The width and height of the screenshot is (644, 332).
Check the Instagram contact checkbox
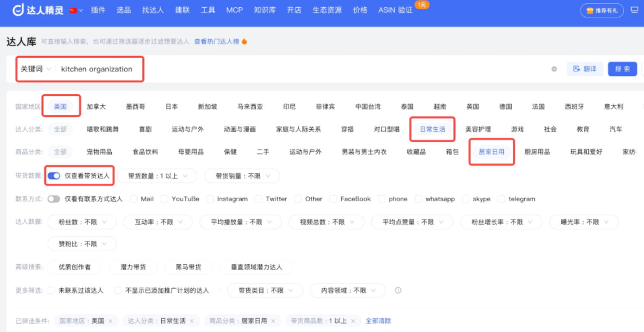[x=210, y=199]
